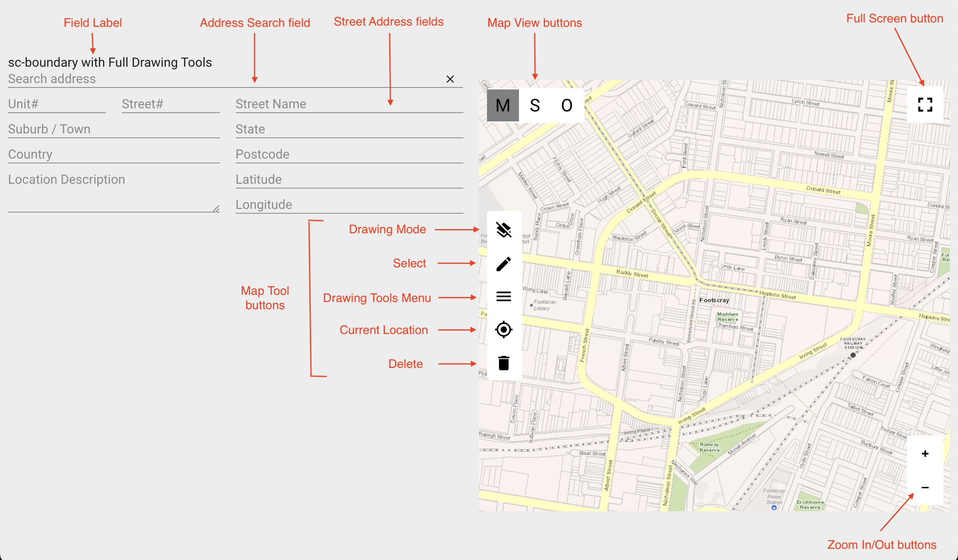Click the Delete trash icon
This screenshot has width=958, height=560.
[503, 363]
